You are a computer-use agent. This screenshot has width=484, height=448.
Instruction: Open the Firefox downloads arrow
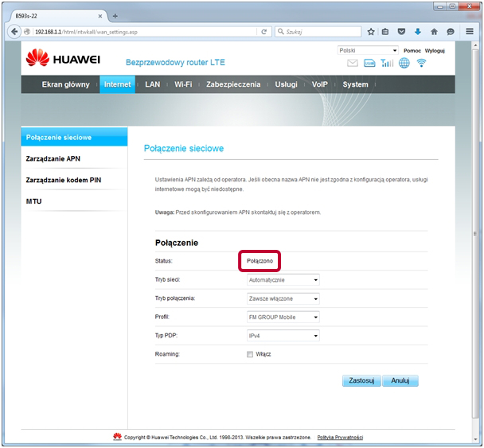point(417,32)
